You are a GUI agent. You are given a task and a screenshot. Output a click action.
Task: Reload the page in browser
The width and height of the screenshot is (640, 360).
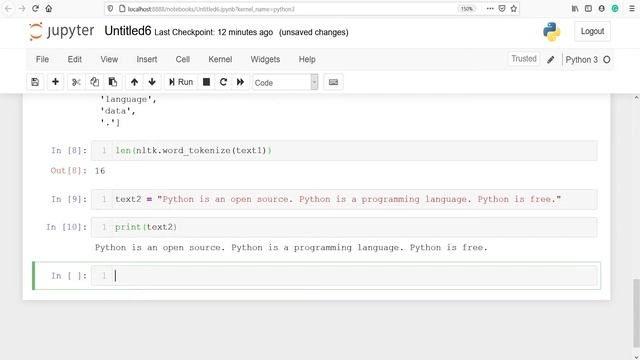[36, 9]
